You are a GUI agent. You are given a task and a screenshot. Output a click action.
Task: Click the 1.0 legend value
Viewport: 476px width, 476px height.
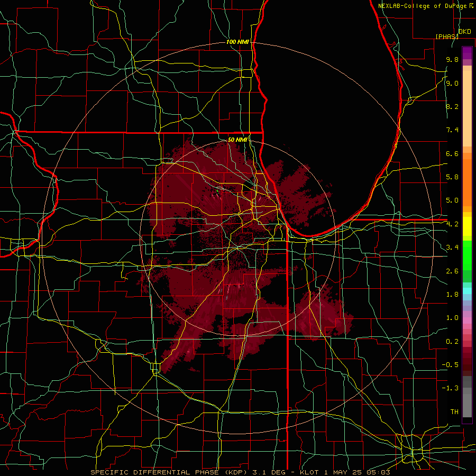click(x=452, y=318)
